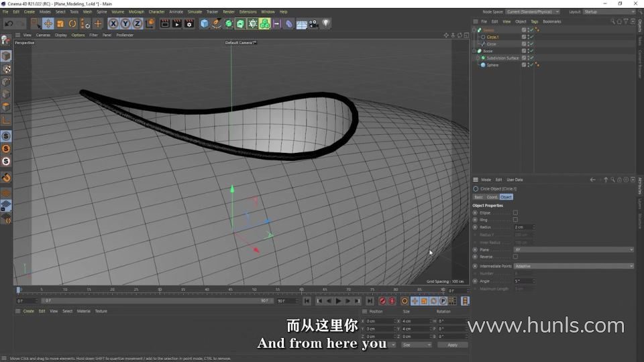Switch to the Coord. tab in Attributes
The height and width of the screenshot is (362, 644).
pyautogui.click(x=492, y=197)
